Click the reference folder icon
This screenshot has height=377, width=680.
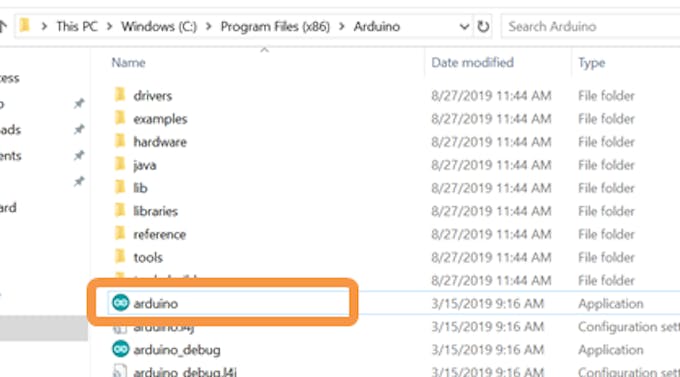(x=120, y=234)
